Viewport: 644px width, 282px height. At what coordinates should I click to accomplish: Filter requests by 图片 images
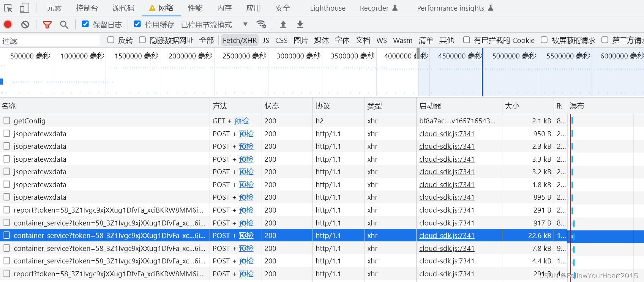301,40
